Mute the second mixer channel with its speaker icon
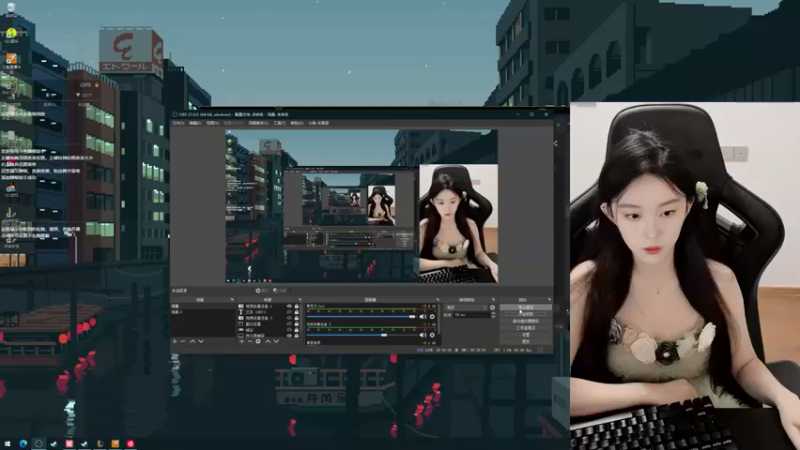The height and width of the screenshot is (450, 800). coord(422,335)
